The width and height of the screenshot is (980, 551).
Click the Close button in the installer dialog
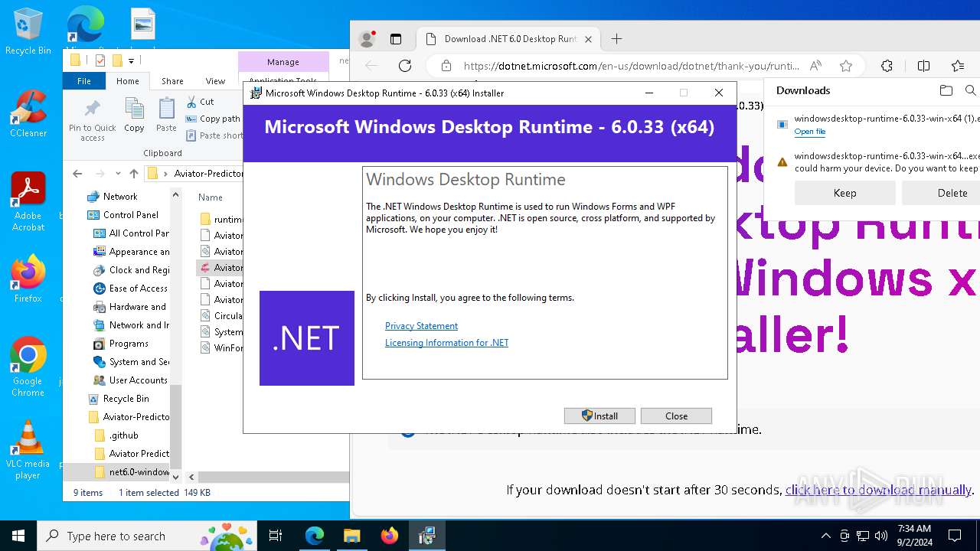pyautogui.click(x=676, y=416)
